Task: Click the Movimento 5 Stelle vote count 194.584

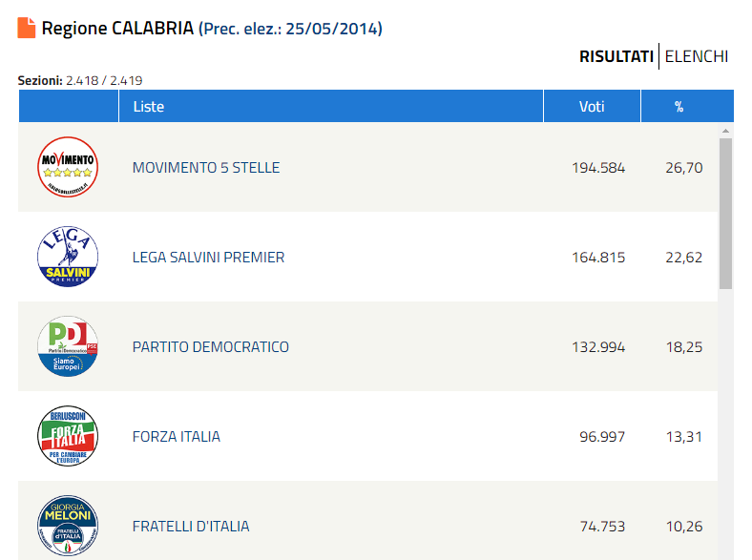Action: [x=598, y=168]
